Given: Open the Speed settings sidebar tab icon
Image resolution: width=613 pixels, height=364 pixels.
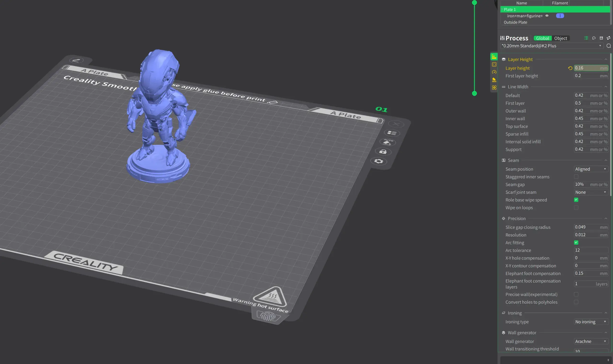Looking at the screenshot, I should (494, 72).
